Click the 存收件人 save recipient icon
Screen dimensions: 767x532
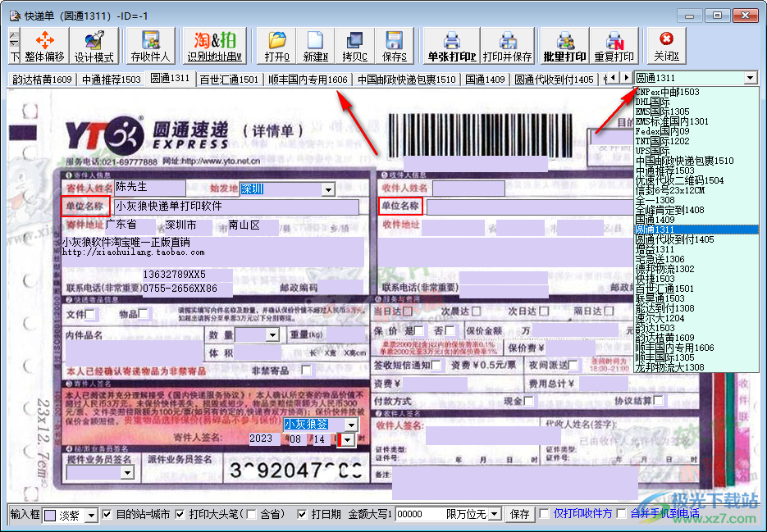[151, 45]
